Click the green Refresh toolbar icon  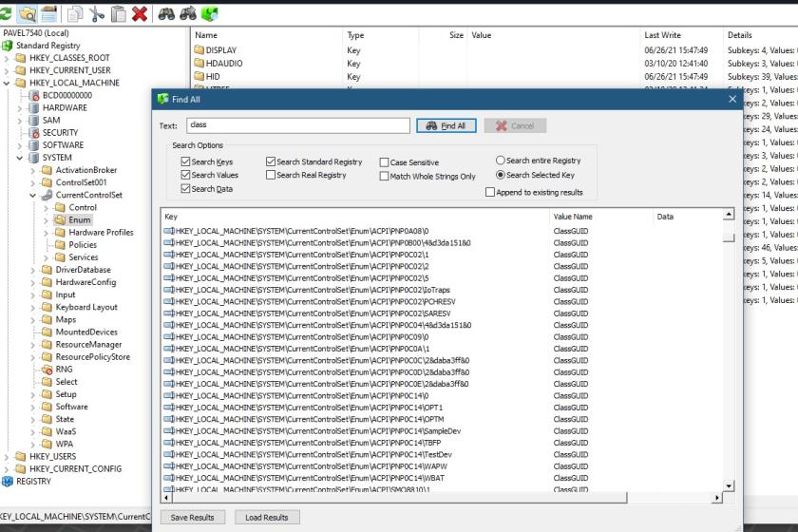pos(5,13)
